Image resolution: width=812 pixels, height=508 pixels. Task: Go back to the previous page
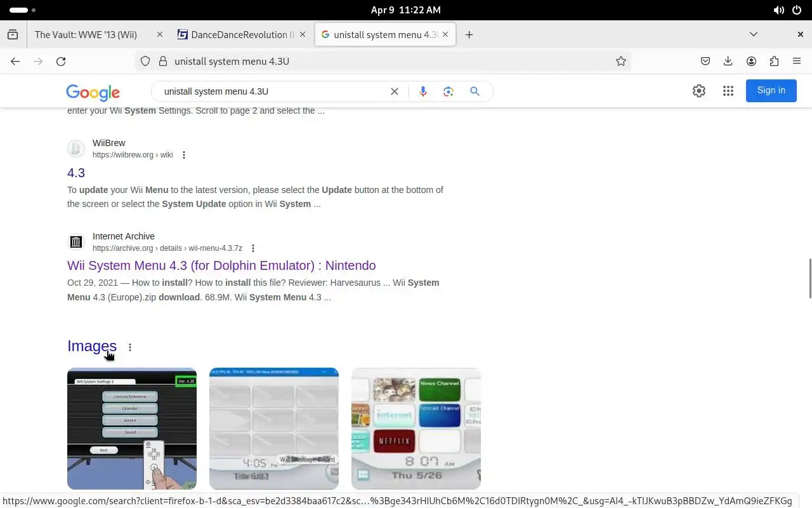pyautogui.click(x=15, y=62)
